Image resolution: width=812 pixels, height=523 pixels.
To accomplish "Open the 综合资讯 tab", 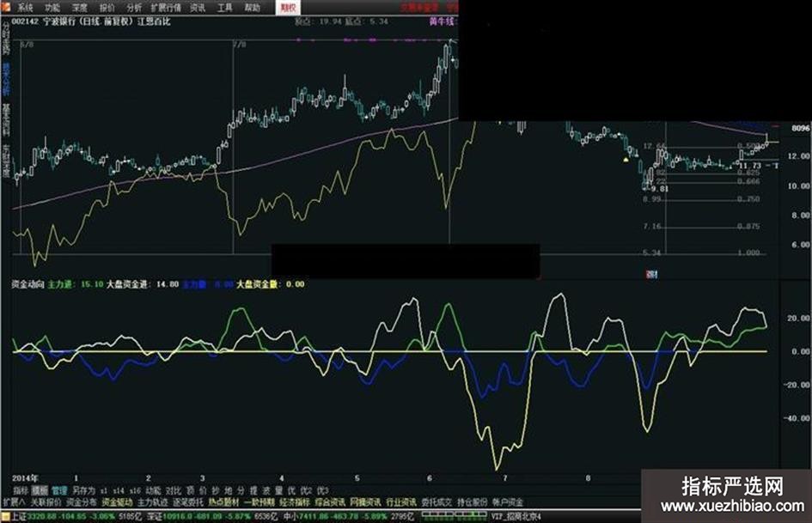I will [x=330, y=502].
